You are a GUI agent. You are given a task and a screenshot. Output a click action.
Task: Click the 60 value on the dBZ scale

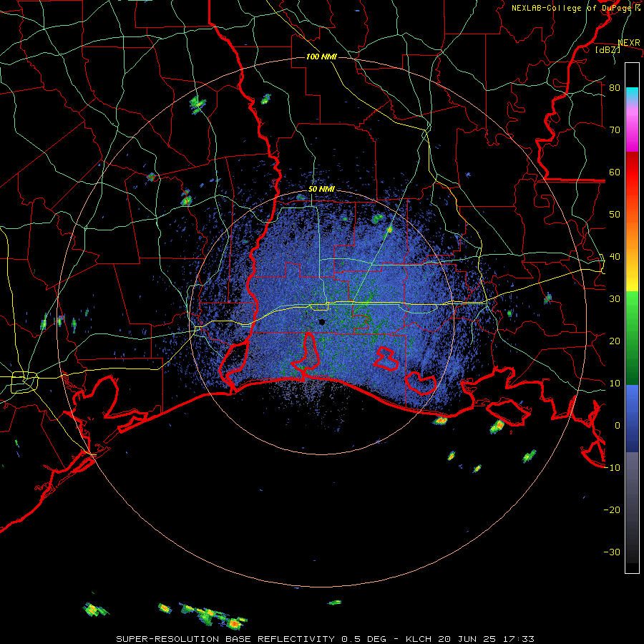(615, 172)
